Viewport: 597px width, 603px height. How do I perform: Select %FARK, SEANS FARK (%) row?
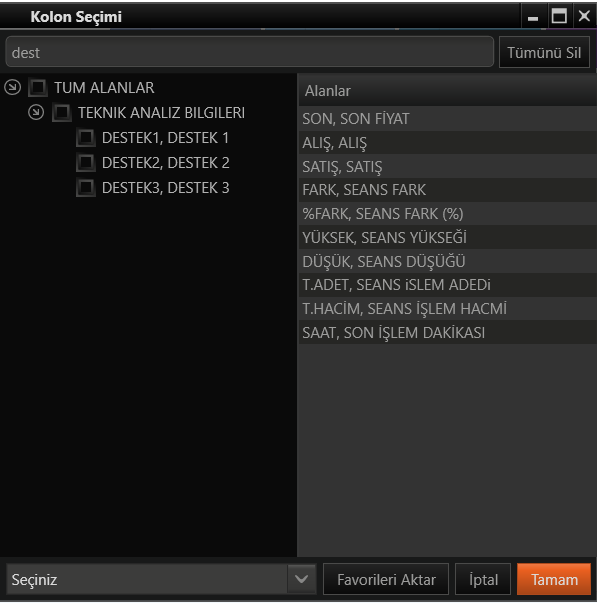pyautogui.click(x=447, y=213)
